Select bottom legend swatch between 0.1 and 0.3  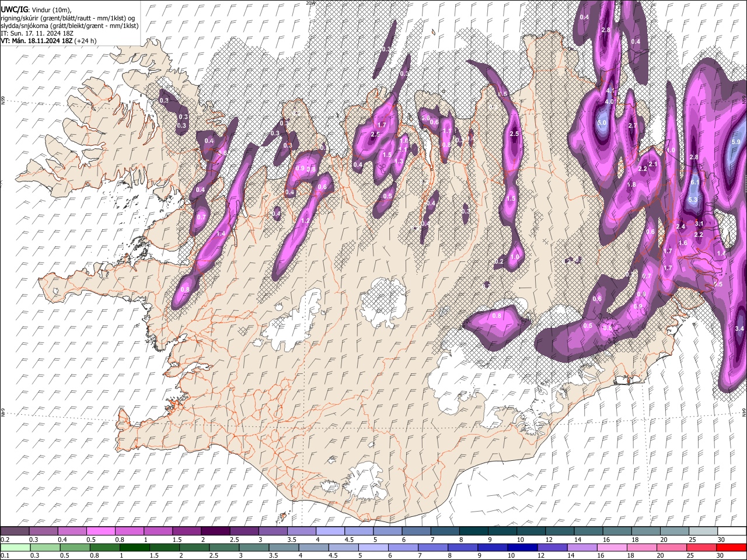(15, 547)
